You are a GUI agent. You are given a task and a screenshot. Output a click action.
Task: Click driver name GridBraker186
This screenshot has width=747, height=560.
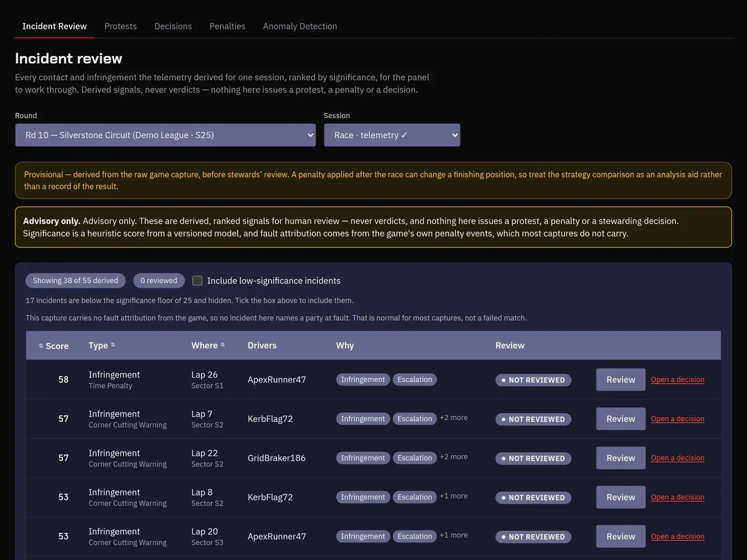tap(276, 458)
